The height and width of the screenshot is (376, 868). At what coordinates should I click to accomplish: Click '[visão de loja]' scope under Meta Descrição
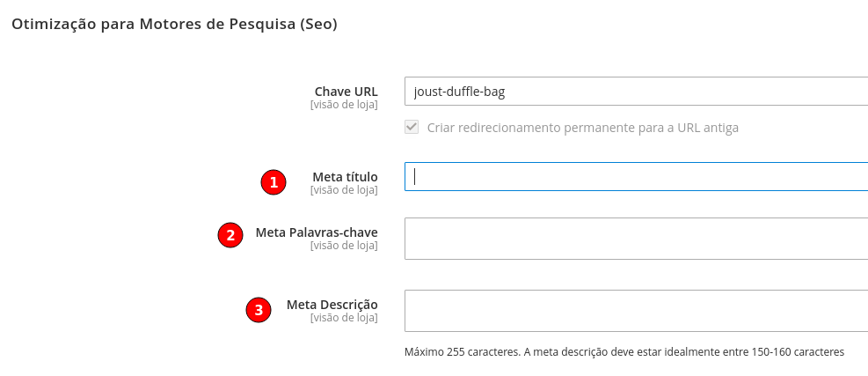click(344, 318)
